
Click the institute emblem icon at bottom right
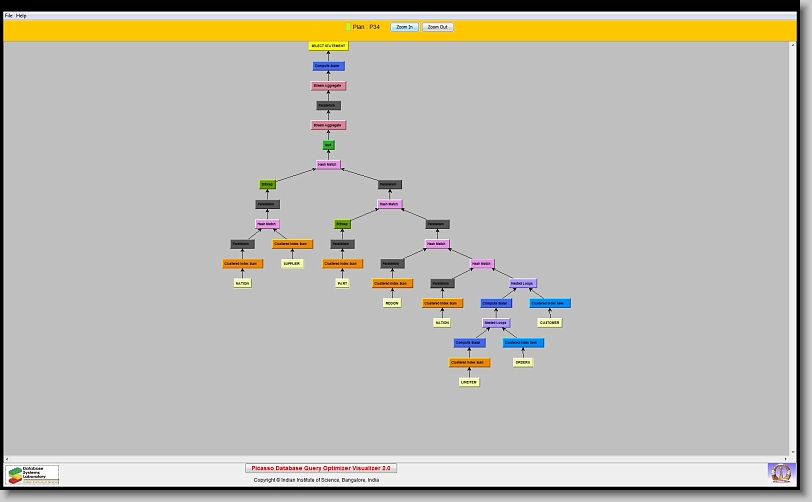[x=780, y=472]
